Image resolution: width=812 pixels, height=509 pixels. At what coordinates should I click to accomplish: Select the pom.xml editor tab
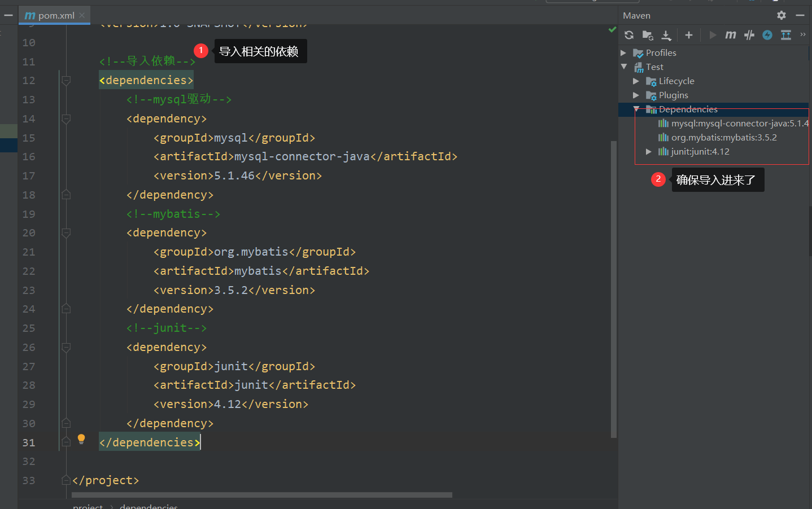click(x=51, y=15)
